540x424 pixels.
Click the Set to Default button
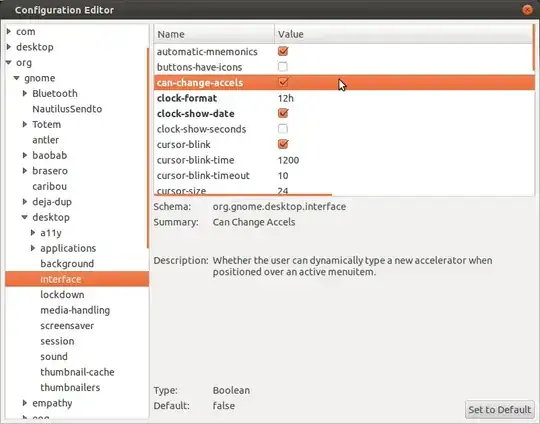tap(500, 410)
